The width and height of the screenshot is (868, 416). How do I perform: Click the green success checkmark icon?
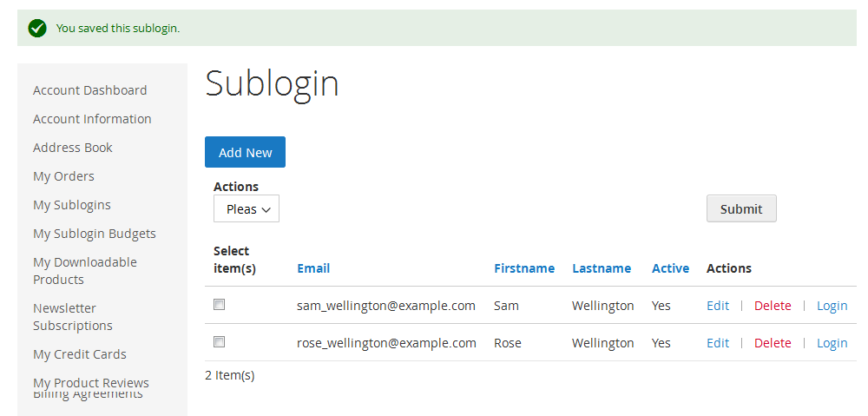[37, 28]
